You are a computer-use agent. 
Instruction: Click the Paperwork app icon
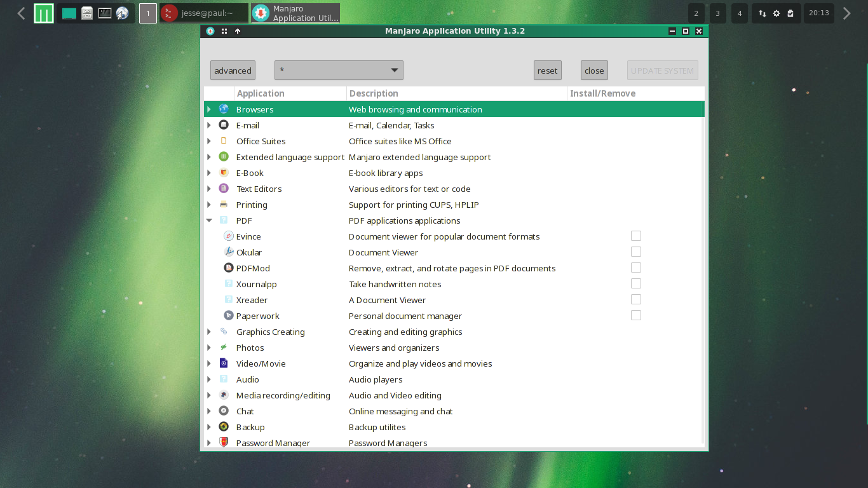229,316
